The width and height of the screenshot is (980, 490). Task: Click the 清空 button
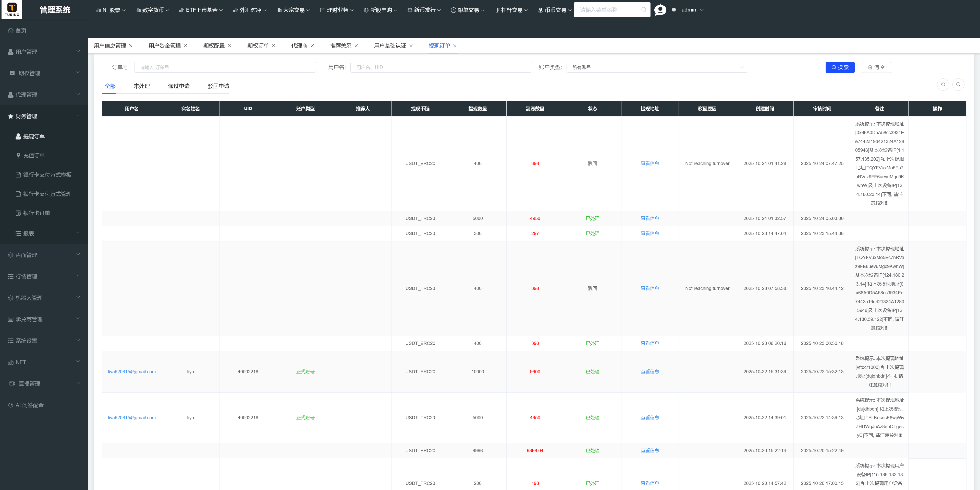point(876,67)
